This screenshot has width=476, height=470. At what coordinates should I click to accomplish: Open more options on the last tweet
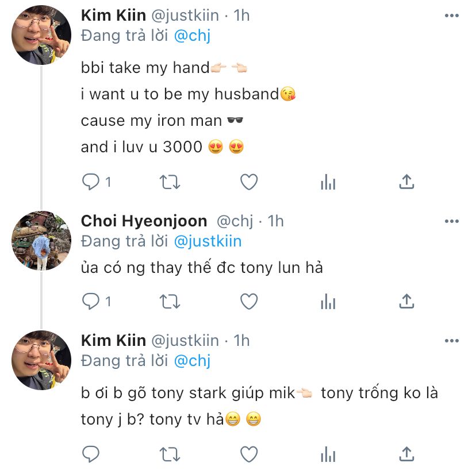click(452, 340)
